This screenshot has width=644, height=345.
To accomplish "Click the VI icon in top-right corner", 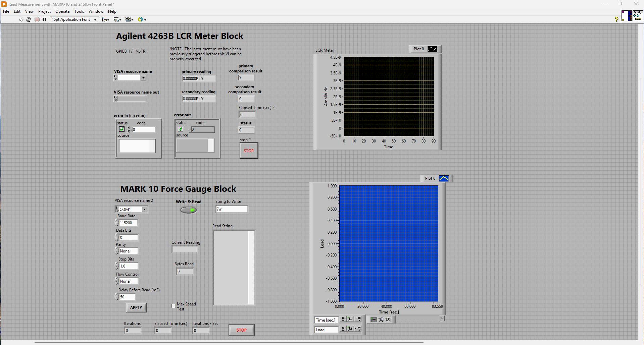I will click(x=637, y=16).
